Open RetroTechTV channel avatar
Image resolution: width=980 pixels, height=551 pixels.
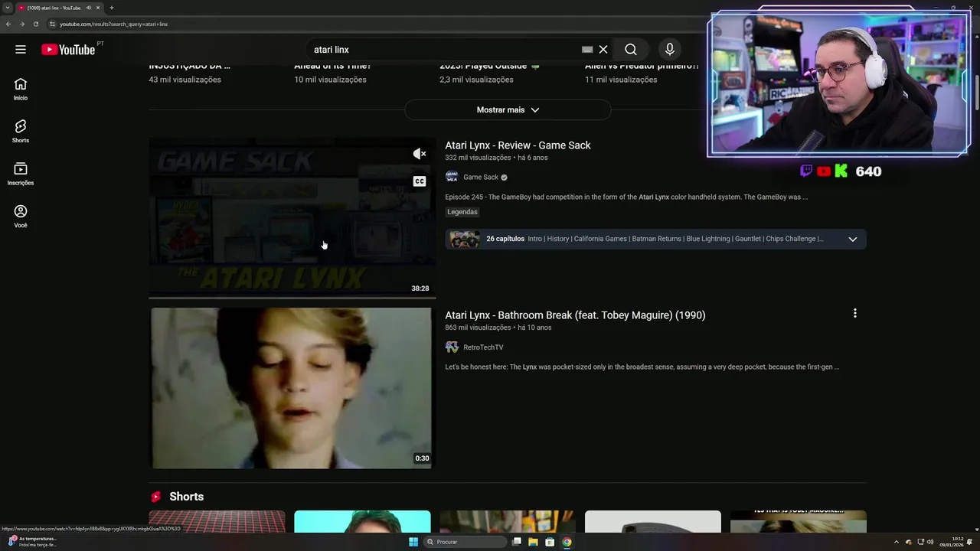[x=452, y=347]
